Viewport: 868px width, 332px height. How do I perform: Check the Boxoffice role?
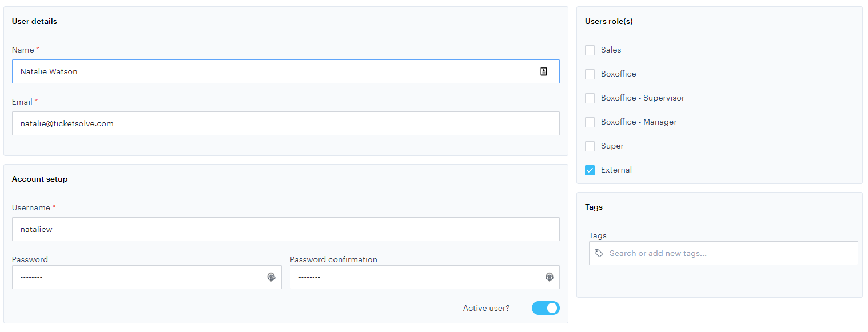pyautogui.click(x=590, y=74)
